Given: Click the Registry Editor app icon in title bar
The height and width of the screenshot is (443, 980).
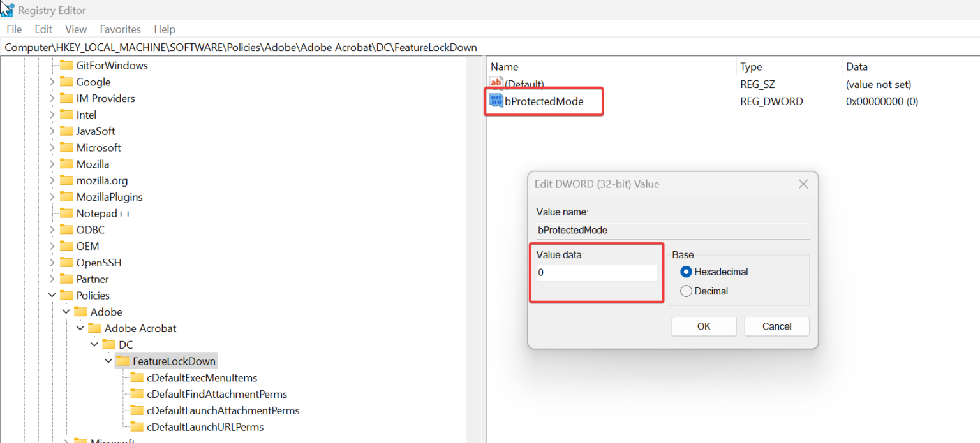Looking at the screenshot, I should click(8, 10).
